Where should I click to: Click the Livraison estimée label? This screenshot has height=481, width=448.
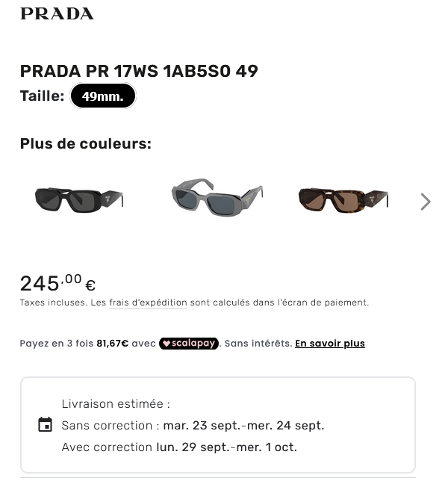(x=116, y=403)
